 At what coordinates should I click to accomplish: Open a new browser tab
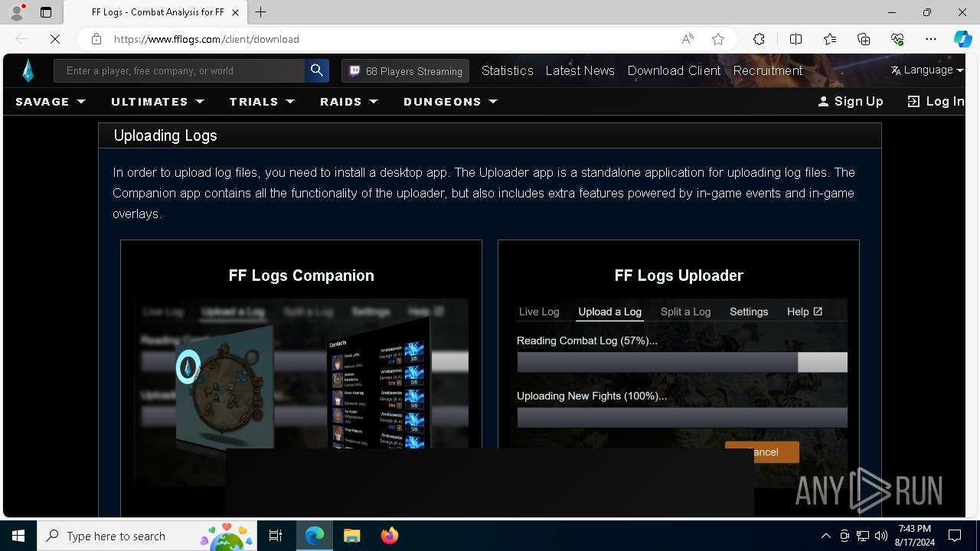tap(261, 12)
